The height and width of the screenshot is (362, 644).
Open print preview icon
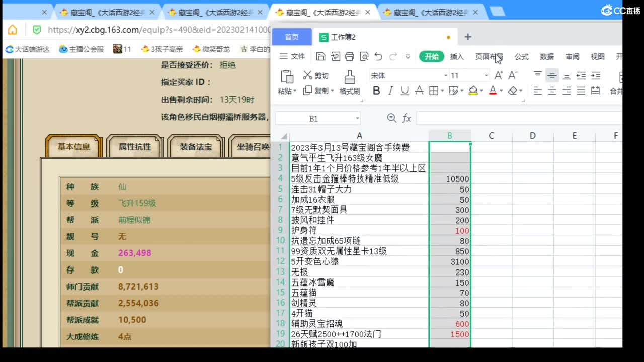click(x=364, y=57)
